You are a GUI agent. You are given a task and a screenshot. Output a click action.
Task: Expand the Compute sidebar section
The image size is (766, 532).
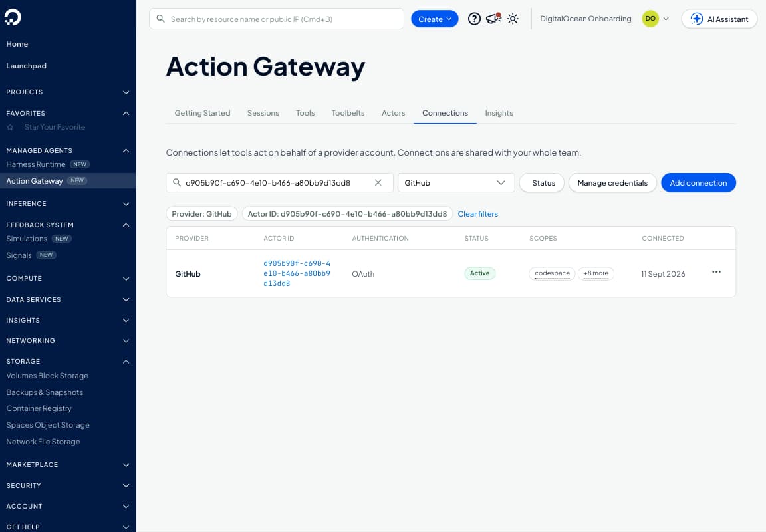click(x=68, y=279)
